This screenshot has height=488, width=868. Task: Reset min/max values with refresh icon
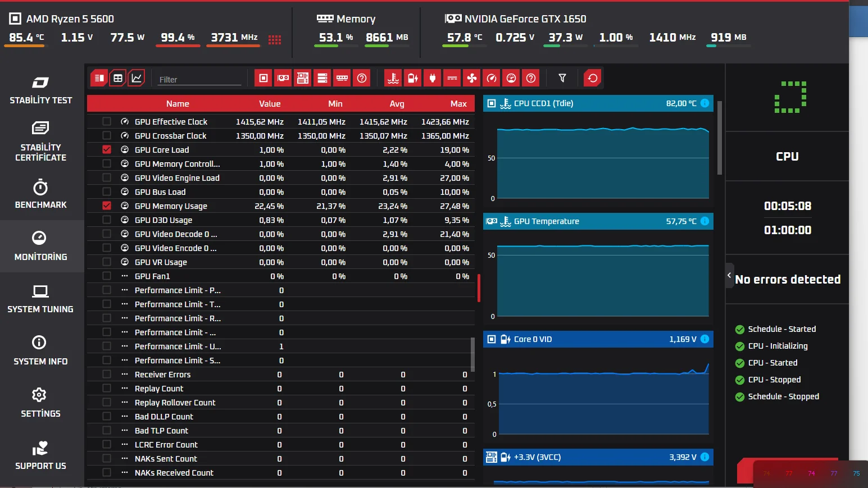coord(593,78)
